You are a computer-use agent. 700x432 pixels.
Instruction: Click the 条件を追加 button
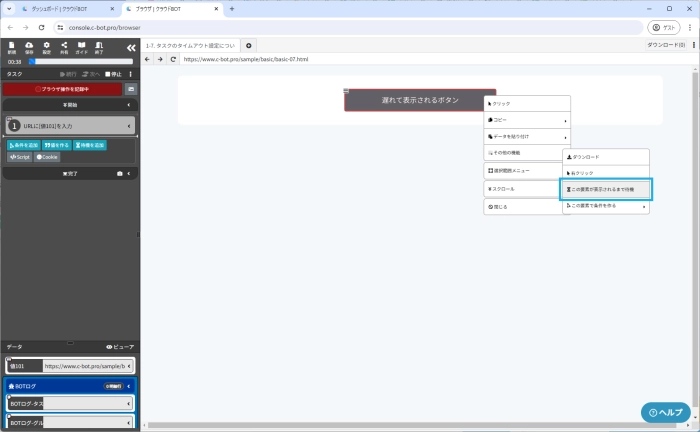click(23, 145)
